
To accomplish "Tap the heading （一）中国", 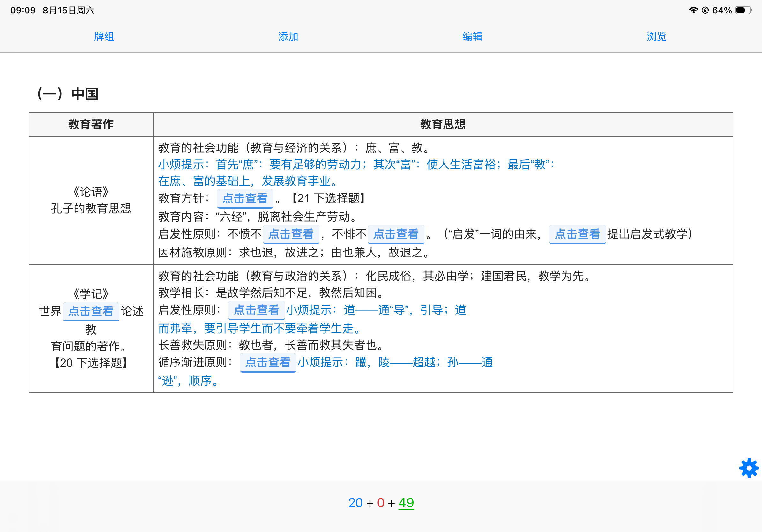I will click(68, 94).
